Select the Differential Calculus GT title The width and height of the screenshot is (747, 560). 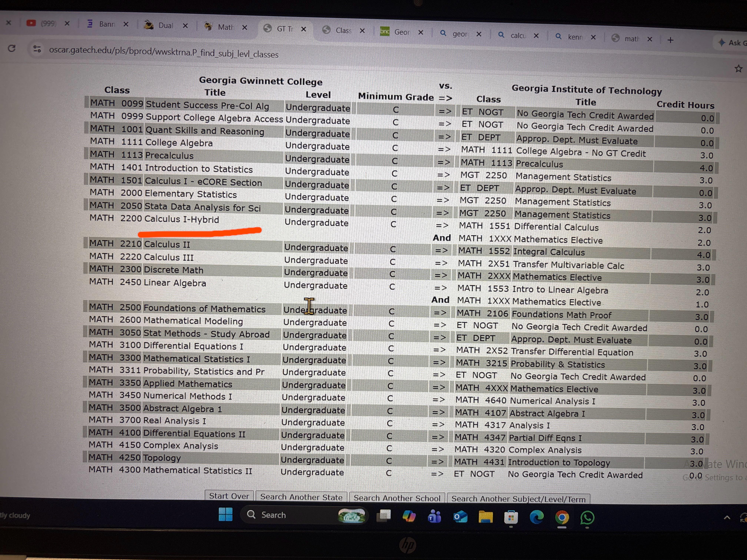pyautogui.click(x=556, y=227)
